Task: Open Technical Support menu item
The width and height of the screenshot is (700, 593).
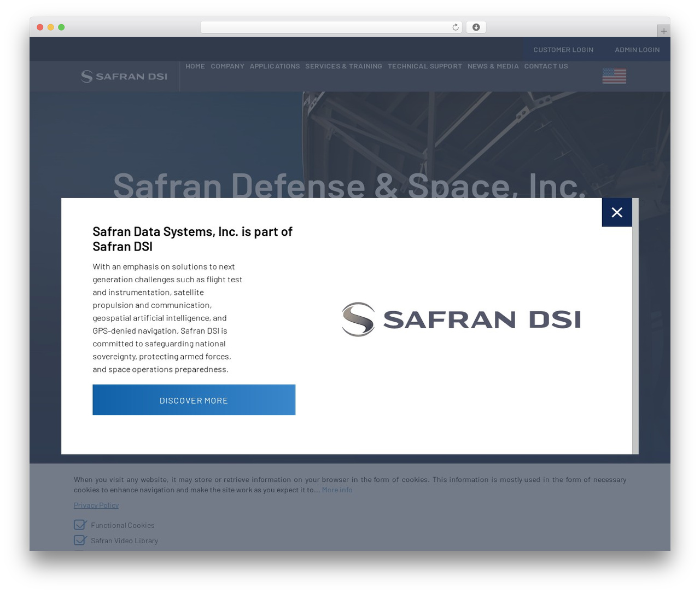Action: pos(425,66)
